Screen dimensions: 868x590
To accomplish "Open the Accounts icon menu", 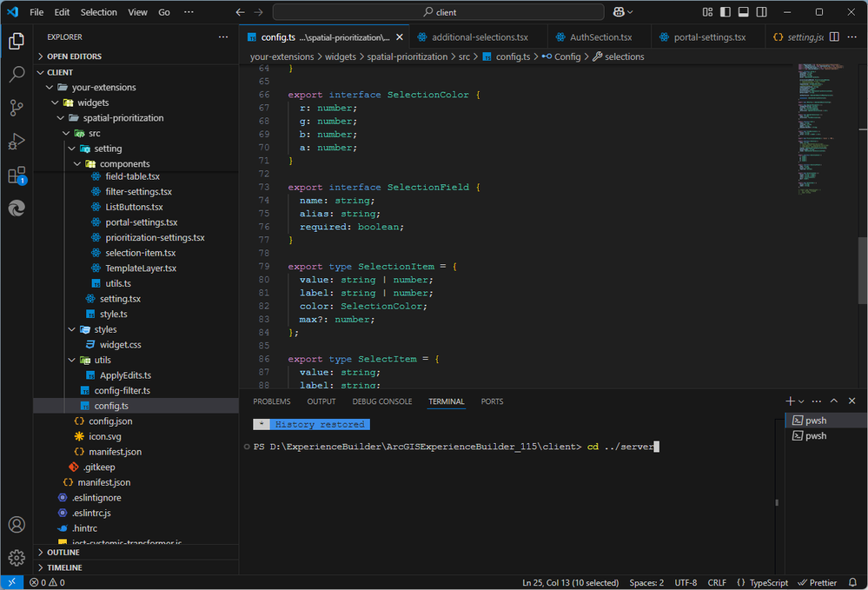I will 17,524.
